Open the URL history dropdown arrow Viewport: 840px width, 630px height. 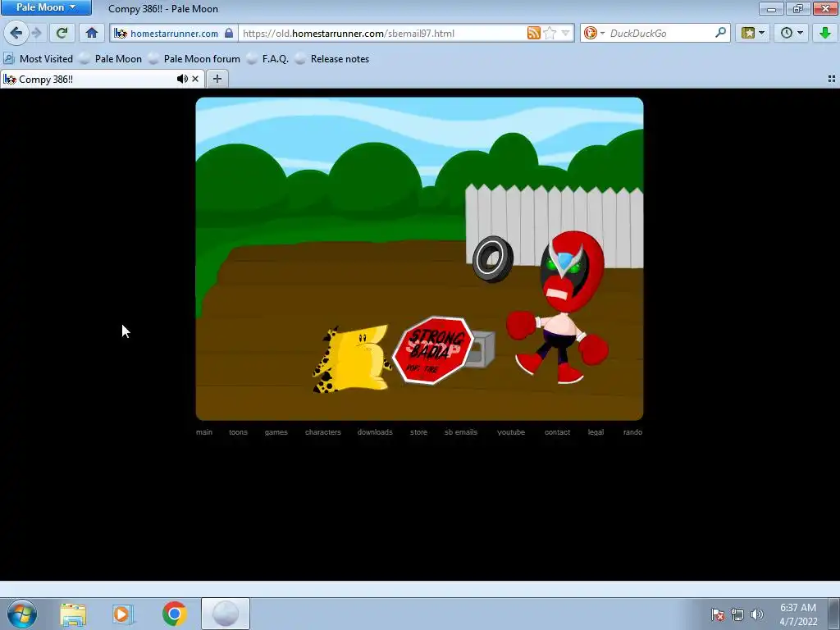pos(565,33)
